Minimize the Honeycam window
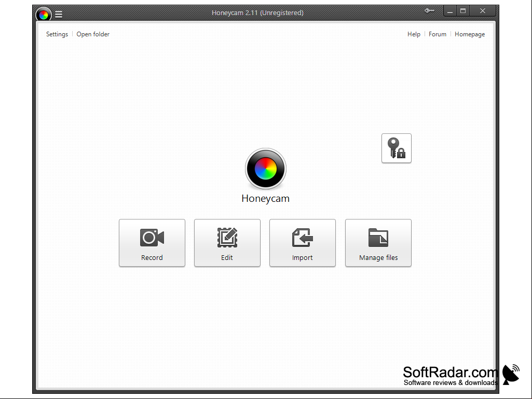 [x=450, y=11]
